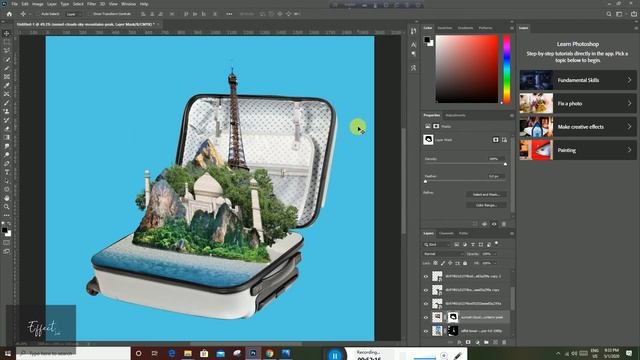Switch to the Swatches tab
The image size is (640, 360).
[x=445, y=28]
